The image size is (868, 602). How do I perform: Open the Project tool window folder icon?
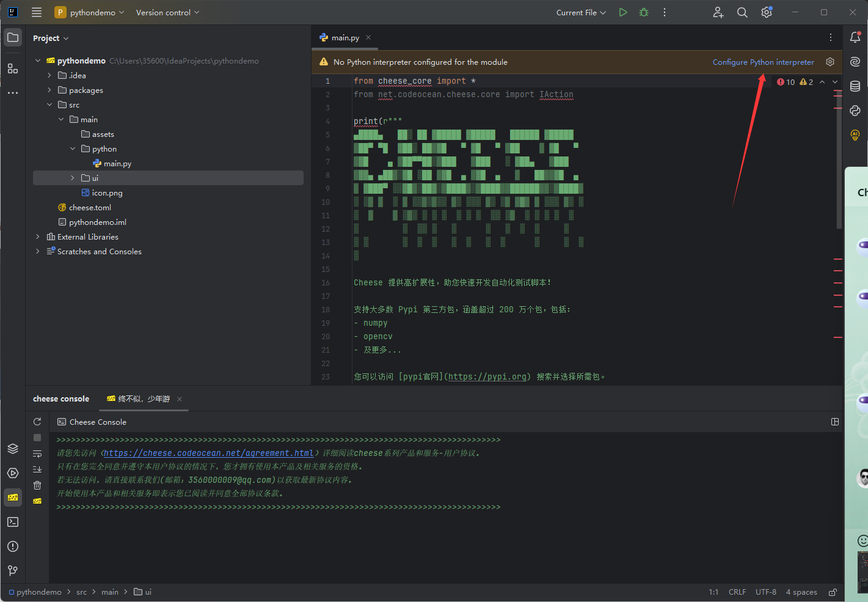(13, 37)
